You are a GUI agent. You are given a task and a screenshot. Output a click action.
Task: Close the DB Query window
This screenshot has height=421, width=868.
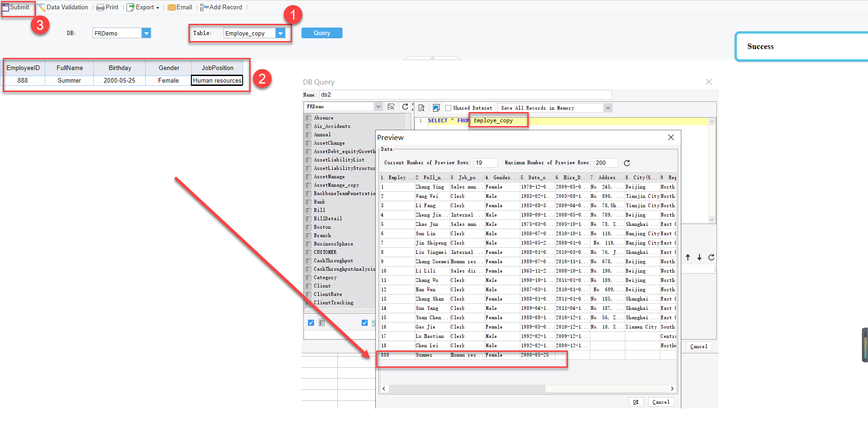point(709,82)
